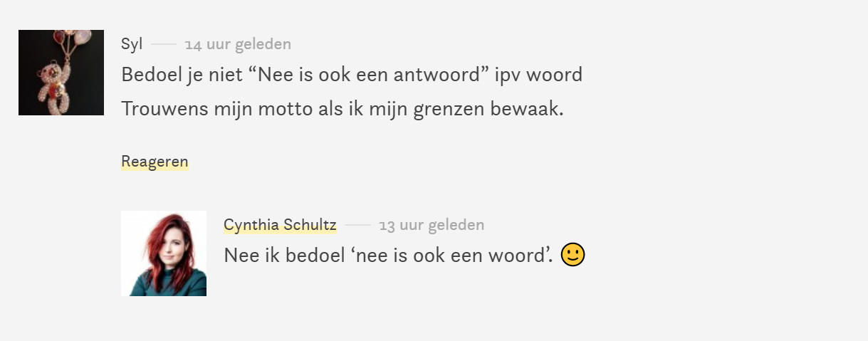
Task: Click the '13 uur geleden' timestamp
Action: pyautogui.click(x=432, y=225)
